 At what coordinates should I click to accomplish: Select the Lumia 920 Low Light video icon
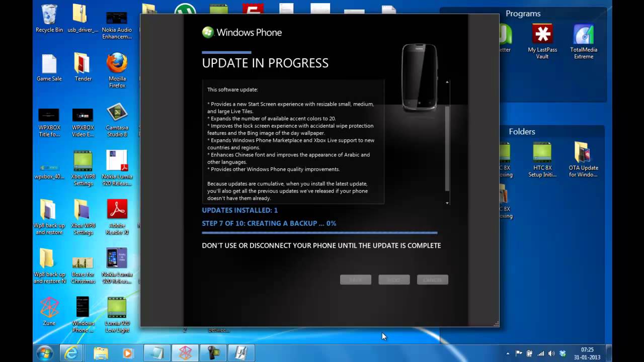pos(117,315)
